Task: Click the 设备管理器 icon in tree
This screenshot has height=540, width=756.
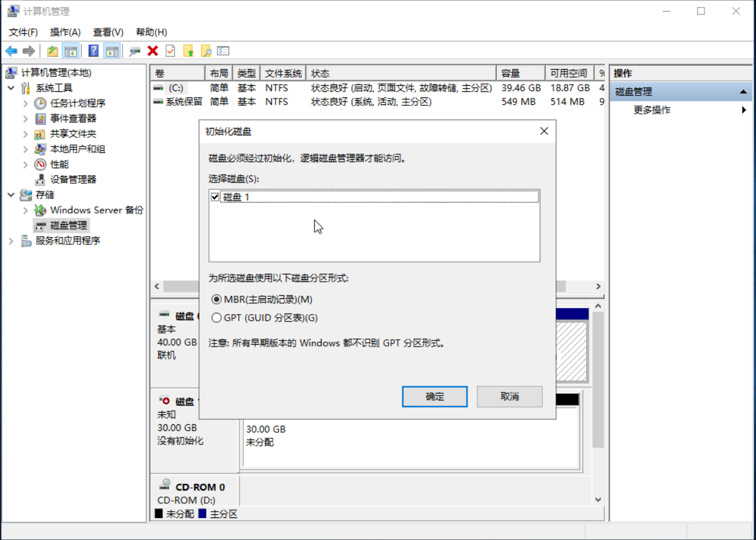Action: (40, 179)
